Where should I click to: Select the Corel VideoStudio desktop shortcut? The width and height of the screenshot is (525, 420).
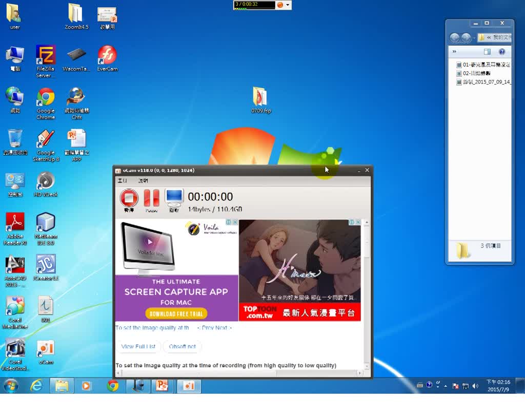click(15, 355)
